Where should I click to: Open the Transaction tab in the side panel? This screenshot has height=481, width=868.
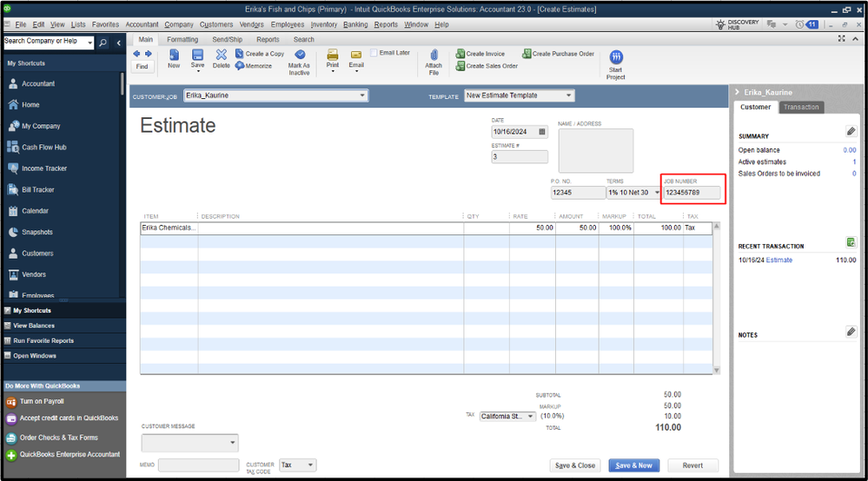[x=801, y=108]
